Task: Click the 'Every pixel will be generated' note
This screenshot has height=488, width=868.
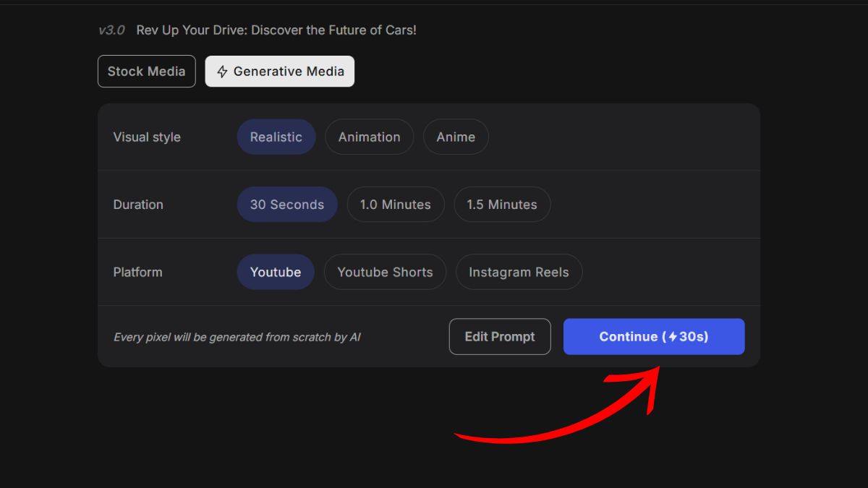Action: tap(237, 338)
